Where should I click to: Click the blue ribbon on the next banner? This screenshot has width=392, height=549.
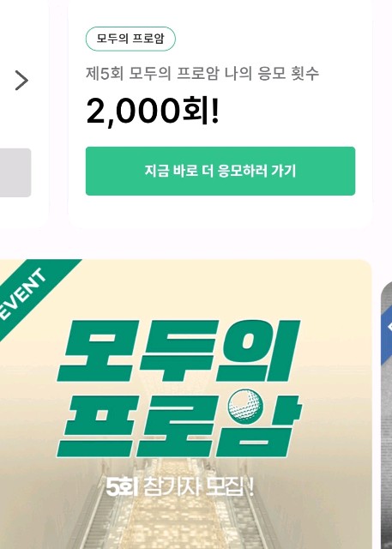(386, 335)
